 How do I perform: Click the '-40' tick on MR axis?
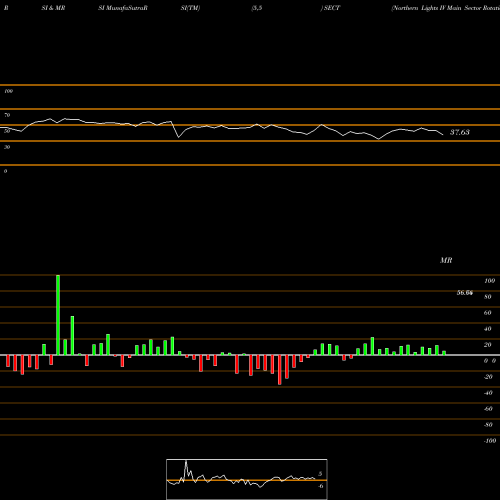click(x=488, y=393)
